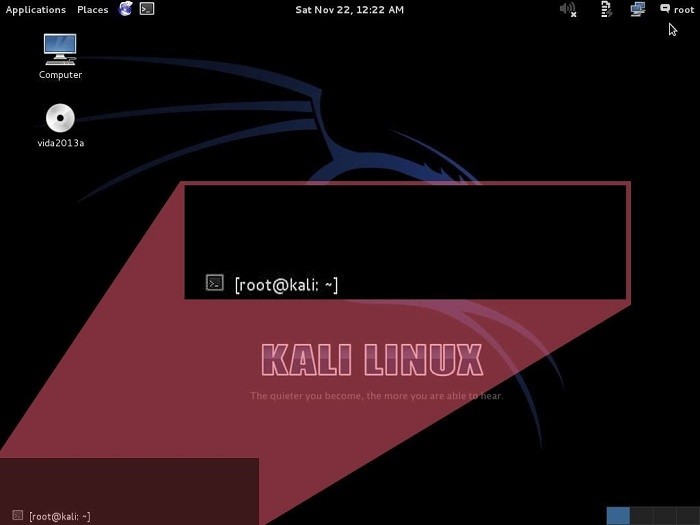Click the chat bubble icon beside root
This screenshot has width=700, height=525.
point(665,8)
